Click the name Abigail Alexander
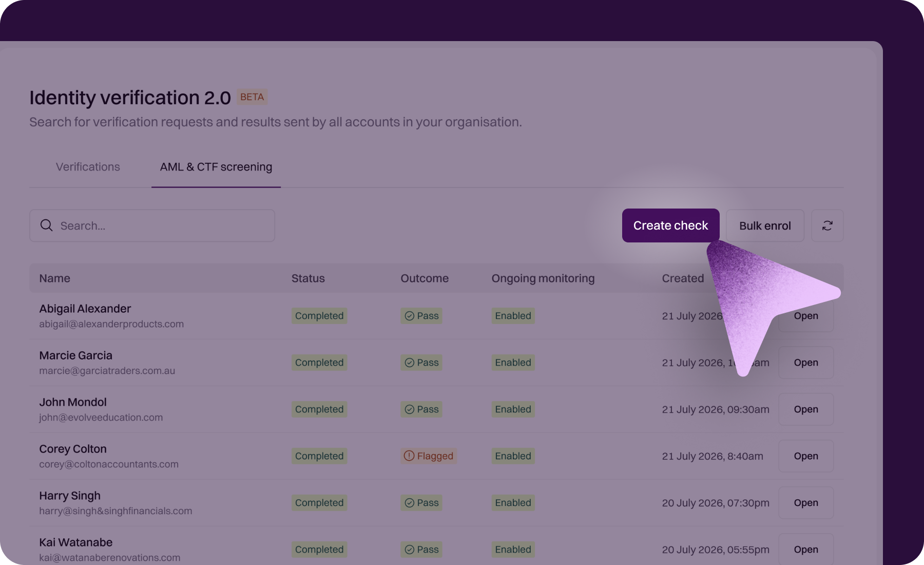 click(x=85, y=309)
